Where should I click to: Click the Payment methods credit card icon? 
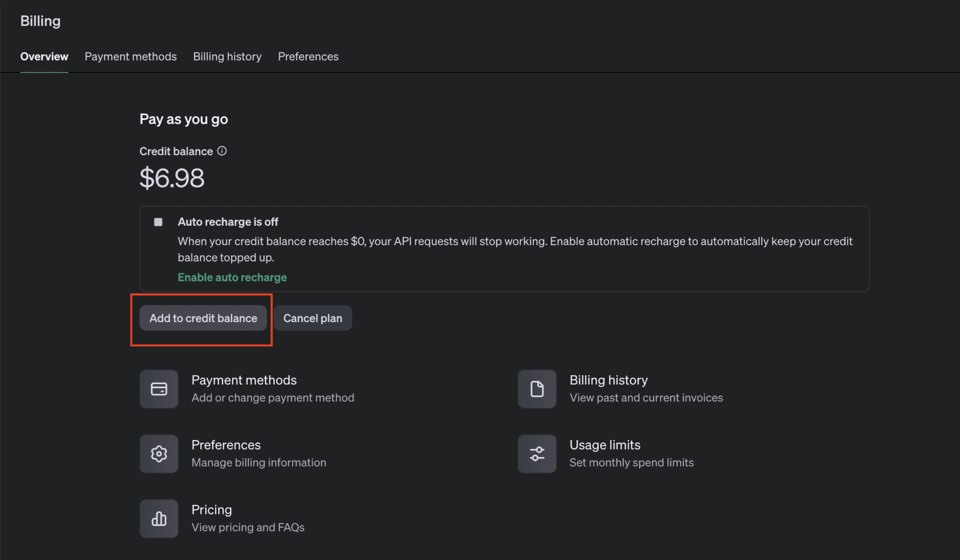point(159,389)
